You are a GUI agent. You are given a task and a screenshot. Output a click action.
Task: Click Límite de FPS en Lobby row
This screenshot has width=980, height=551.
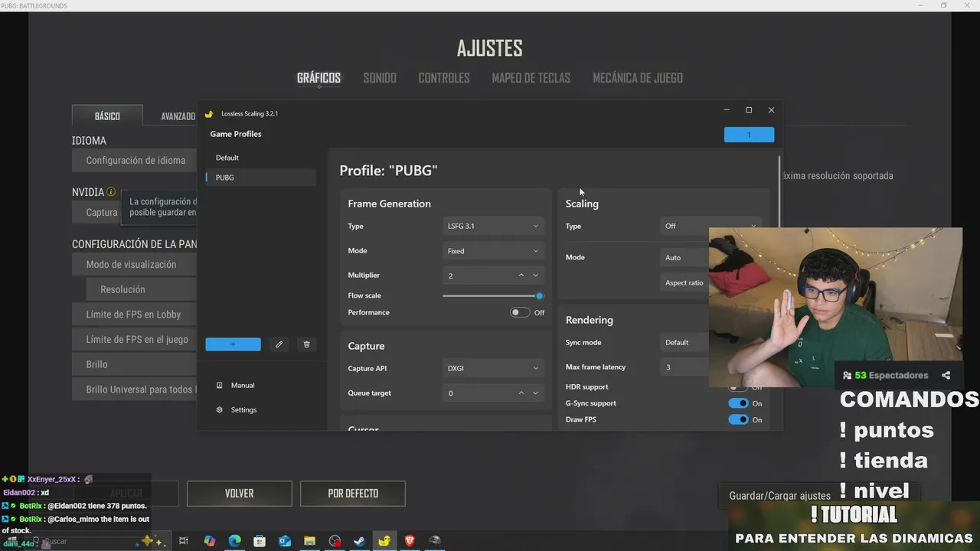tap(135, 315)
